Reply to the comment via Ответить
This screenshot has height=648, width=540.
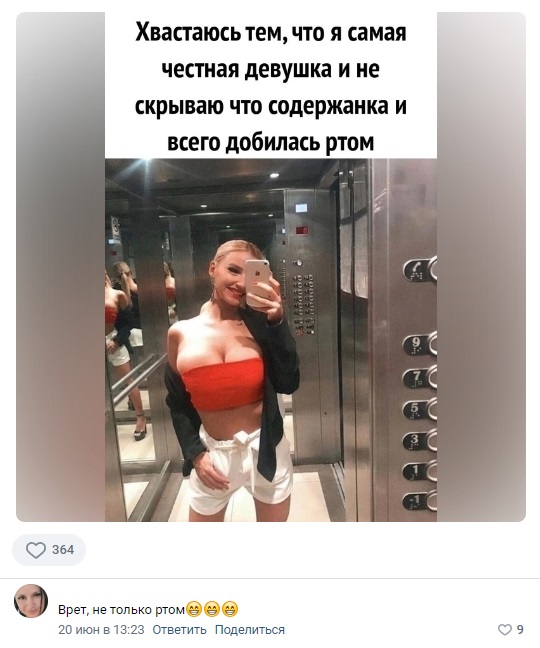click(179, 630)
